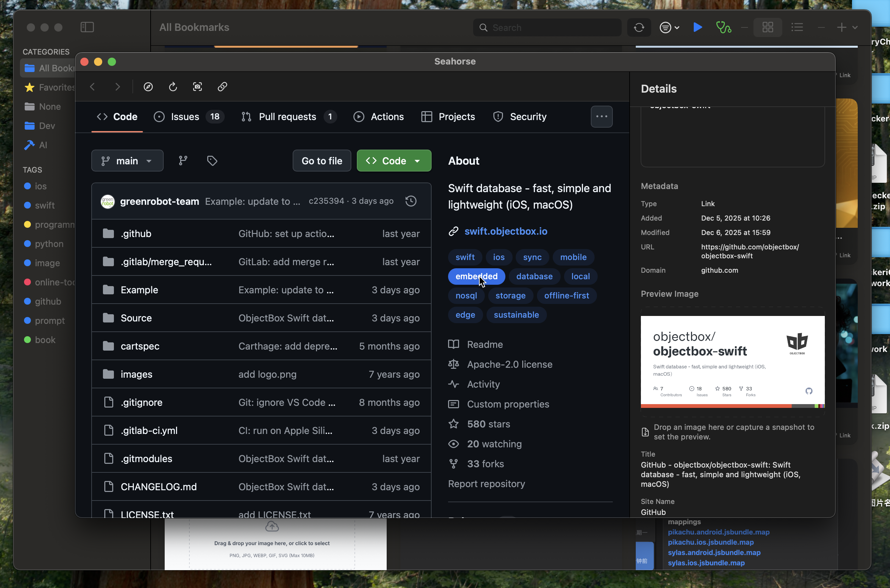Click the branches icon beside main
This screenshot has width=890, height=588.
pyautogui.click(x=183, y=161)
